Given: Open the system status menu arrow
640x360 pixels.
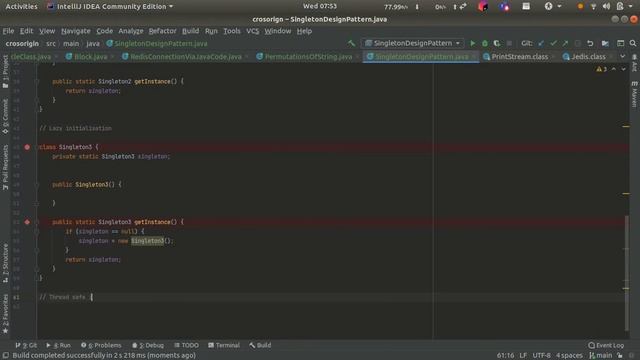Looking at the screenshot, I should 631,7.
